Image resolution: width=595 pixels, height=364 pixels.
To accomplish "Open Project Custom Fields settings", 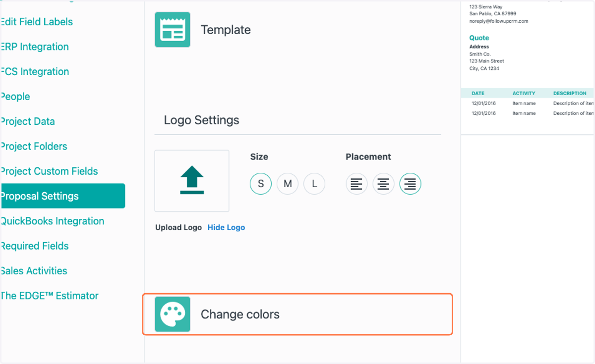I will coord(49,171).
